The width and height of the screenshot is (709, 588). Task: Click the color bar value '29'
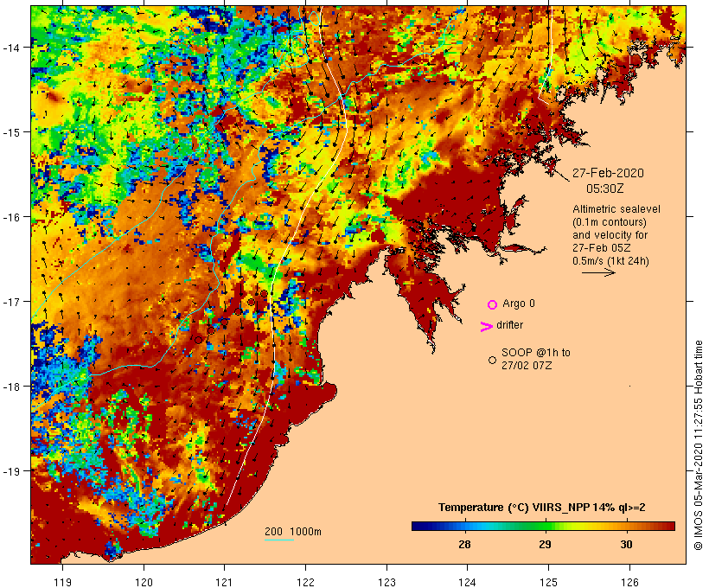click(x=545, y=545)
